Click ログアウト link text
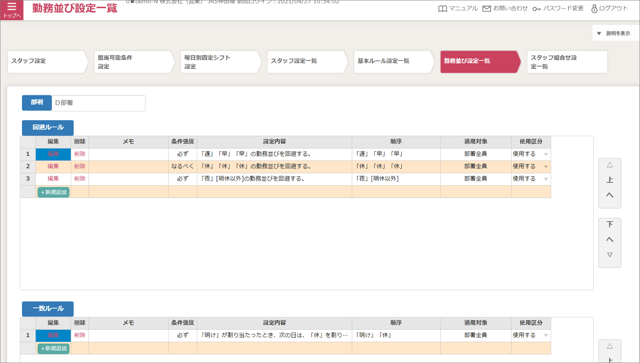 click(x=613, y=9)
